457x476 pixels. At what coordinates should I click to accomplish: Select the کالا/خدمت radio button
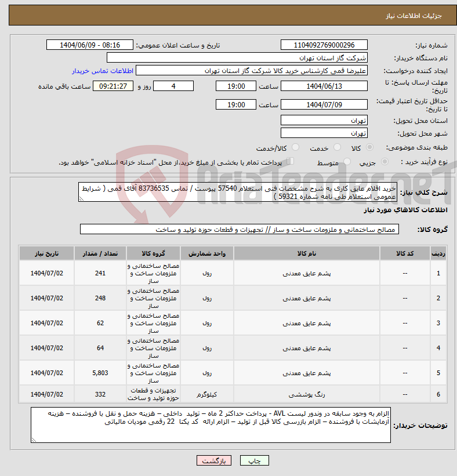295,147
